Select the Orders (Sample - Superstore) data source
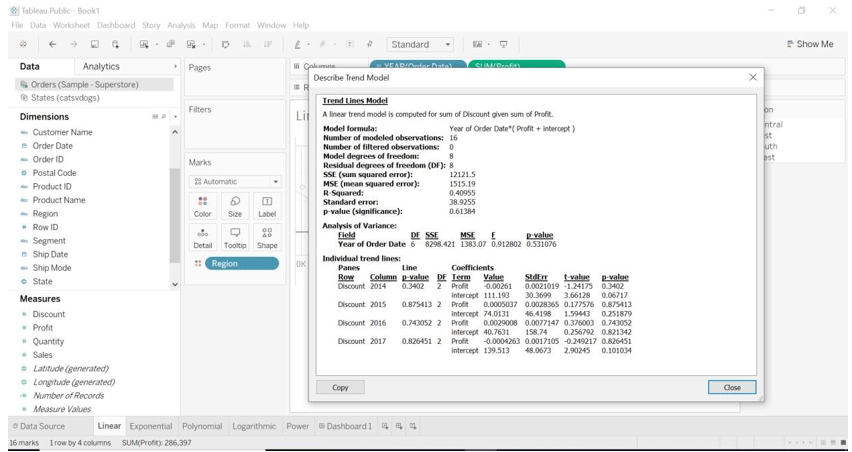The height and width of the screenshot is (452, 852). click(x=84, y=85)
